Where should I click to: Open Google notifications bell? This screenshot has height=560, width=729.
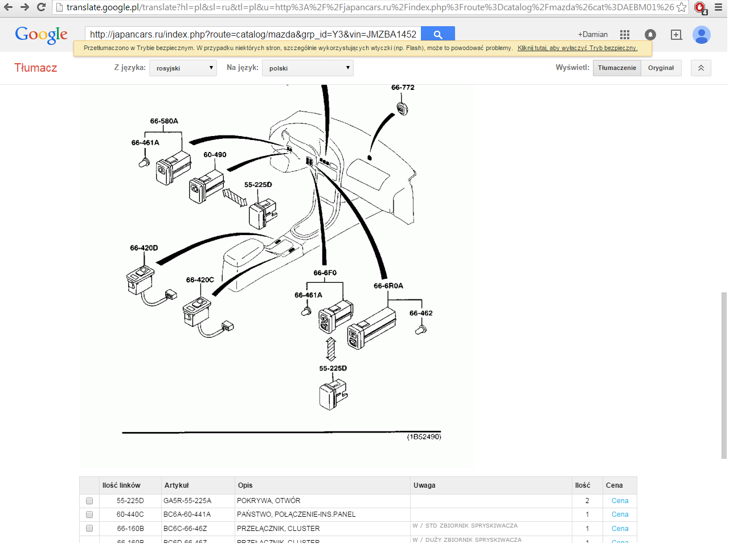click(x=650, y=35)
